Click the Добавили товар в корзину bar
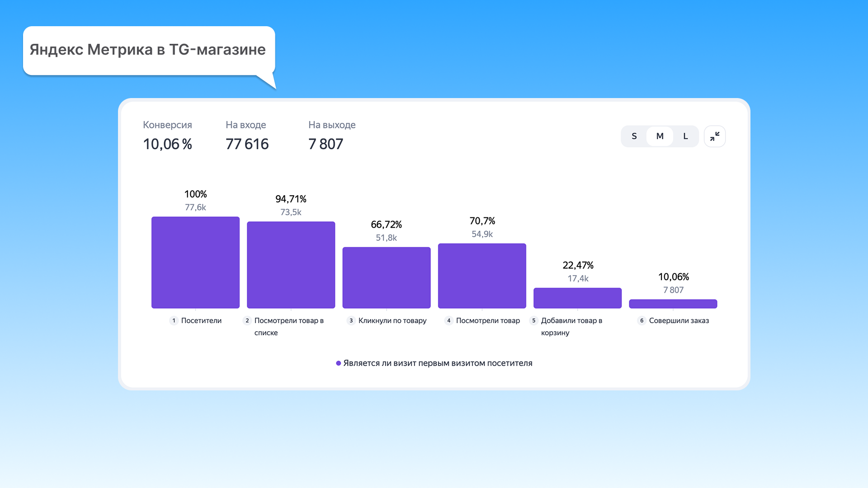 point(577,298)
